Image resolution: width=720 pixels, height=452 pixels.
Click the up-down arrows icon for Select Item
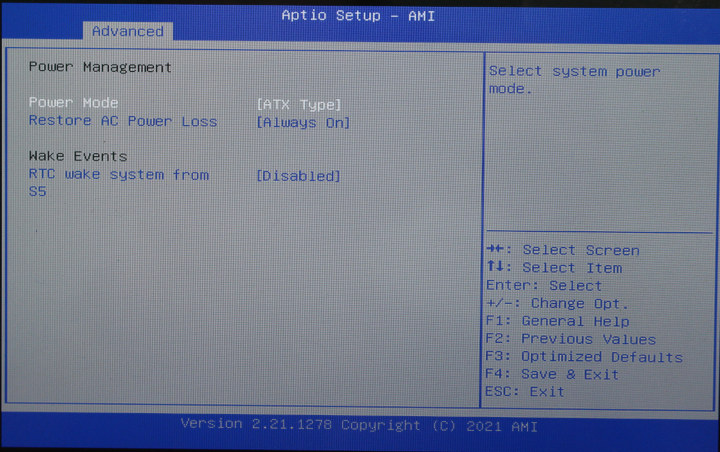(x=495, y=266)
